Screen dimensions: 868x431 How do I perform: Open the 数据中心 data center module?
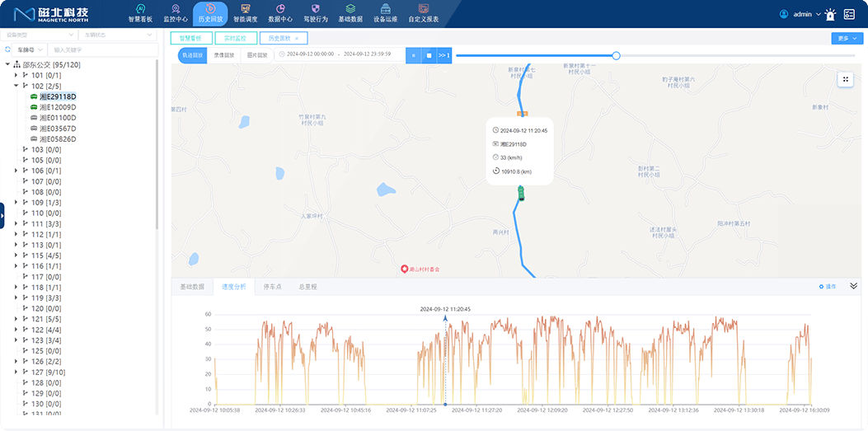(x=280, y=13)
